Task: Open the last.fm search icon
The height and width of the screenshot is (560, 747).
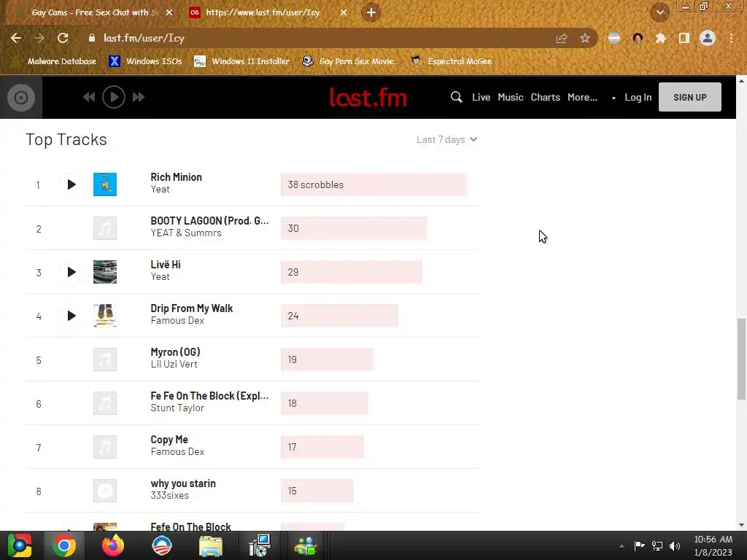Action: (456, 97)
